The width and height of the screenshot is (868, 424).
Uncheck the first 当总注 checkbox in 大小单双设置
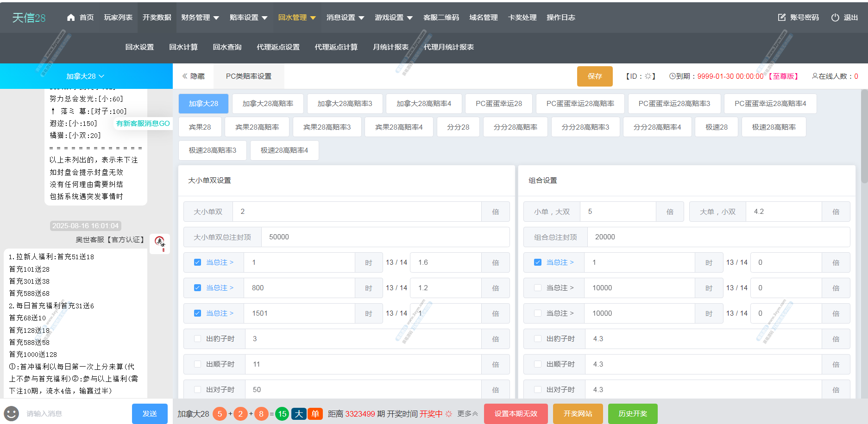click(x=197, y=262)
